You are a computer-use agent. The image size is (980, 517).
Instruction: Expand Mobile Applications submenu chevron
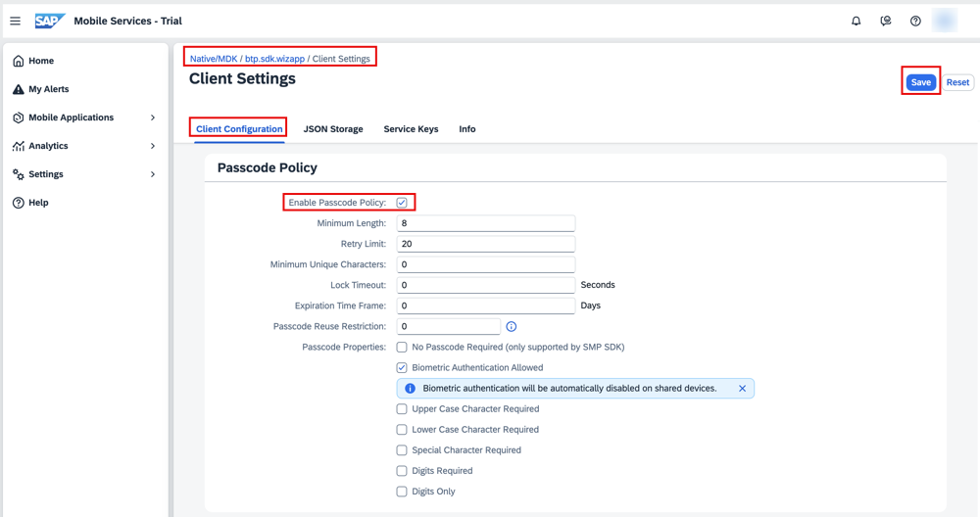coord(153,117)
